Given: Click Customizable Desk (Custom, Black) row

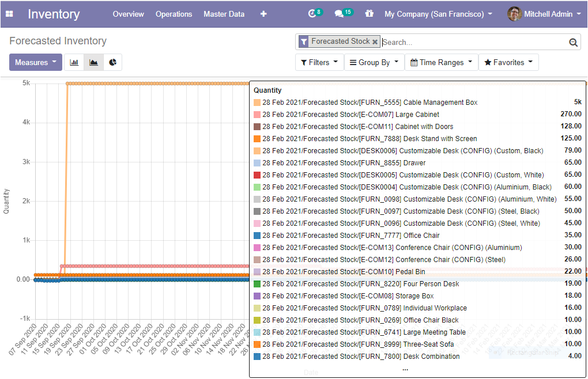Looking at the screenshot, I should [x=417, y=151].
